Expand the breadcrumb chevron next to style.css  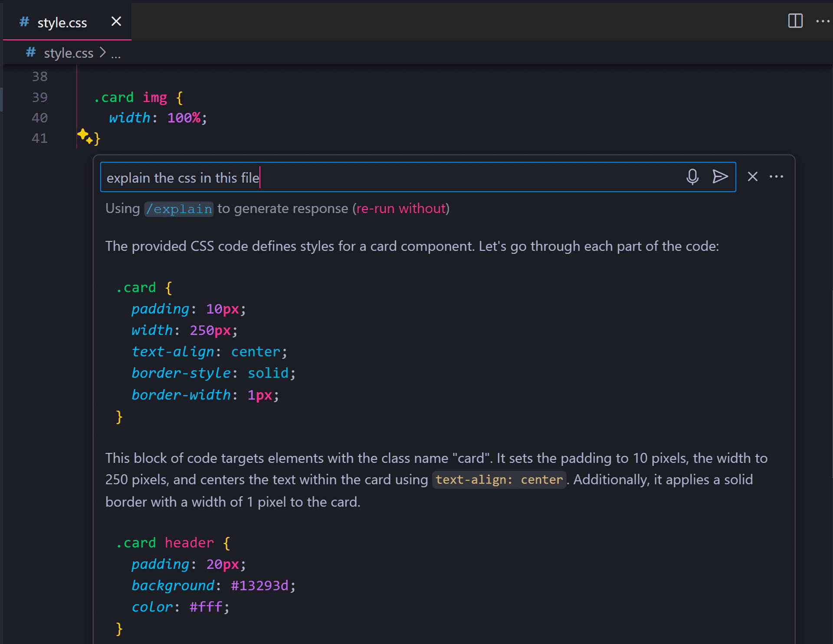[x=103, y=52]
